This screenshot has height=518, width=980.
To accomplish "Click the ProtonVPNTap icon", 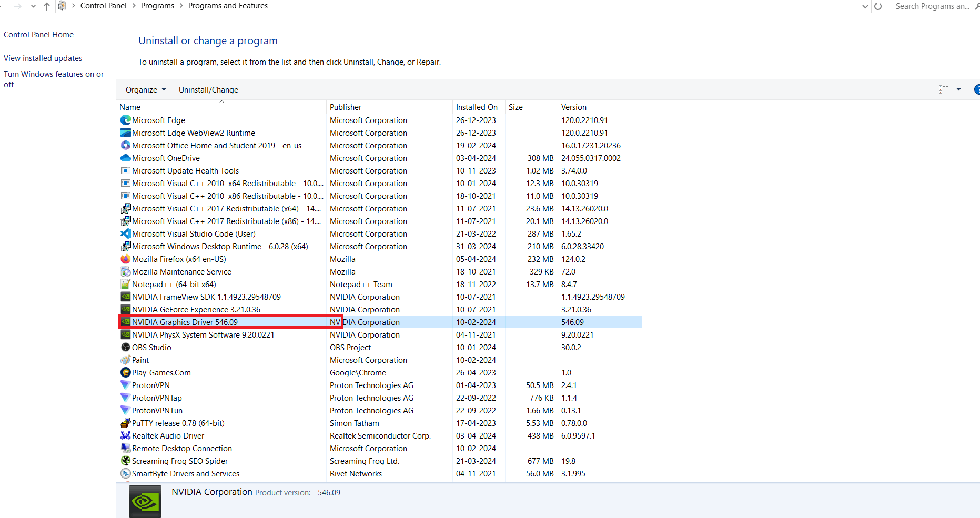I will pyautogui.click(x=125, y=398).
